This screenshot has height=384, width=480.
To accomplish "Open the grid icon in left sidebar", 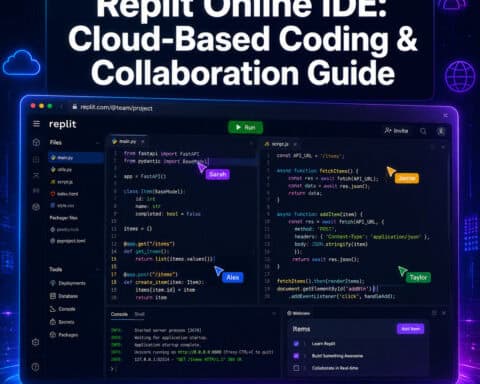I will [36, 159].
